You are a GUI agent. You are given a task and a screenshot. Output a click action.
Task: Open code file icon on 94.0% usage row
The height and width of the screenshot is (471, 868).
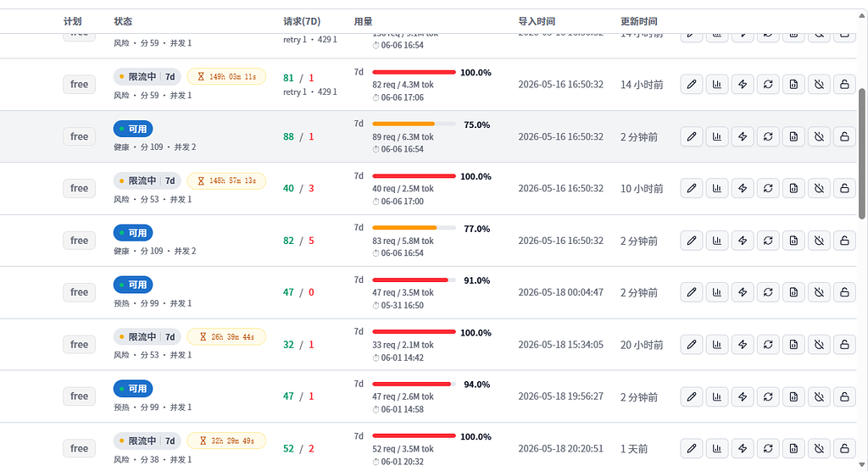(x=793, y=396)
